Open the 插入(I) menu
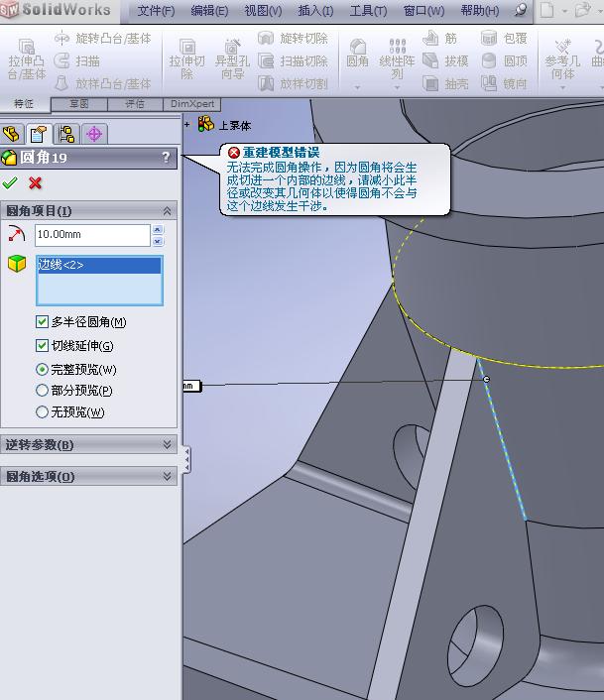The image size is (604, 700). 315,10
